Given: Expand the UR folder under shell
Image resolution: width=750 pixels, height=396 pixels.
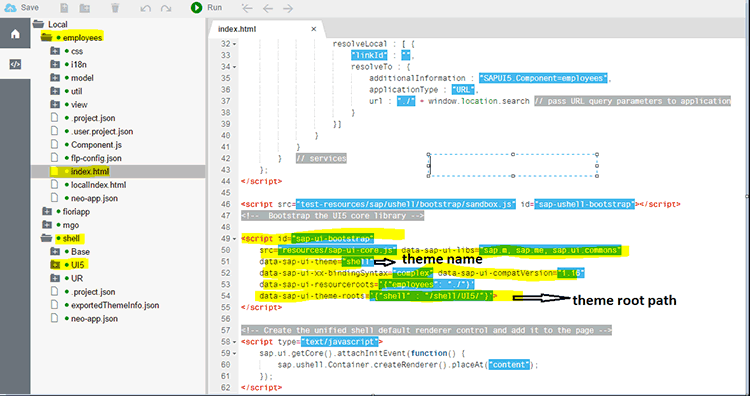Looking at the screenshot, I should point(55,278).
